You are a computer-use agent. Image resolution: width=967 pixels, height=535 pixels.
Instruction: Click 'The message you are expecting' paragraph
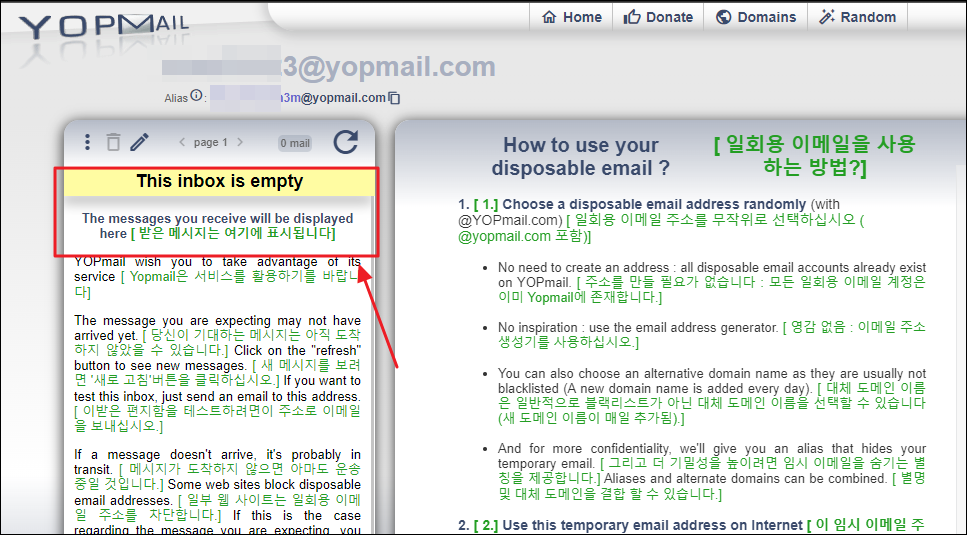coord(218,374)
